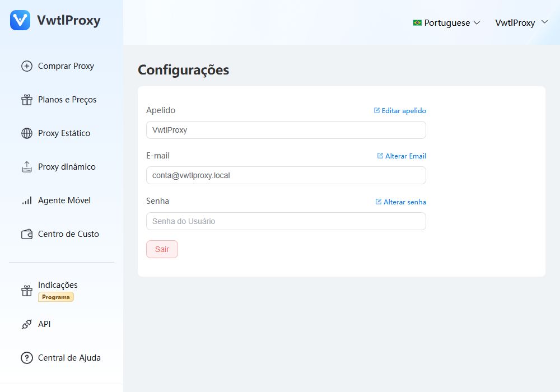Screen dimensions: 560x392
Task: Click the Brazil flag icon
Action: (x=417, y=23)
